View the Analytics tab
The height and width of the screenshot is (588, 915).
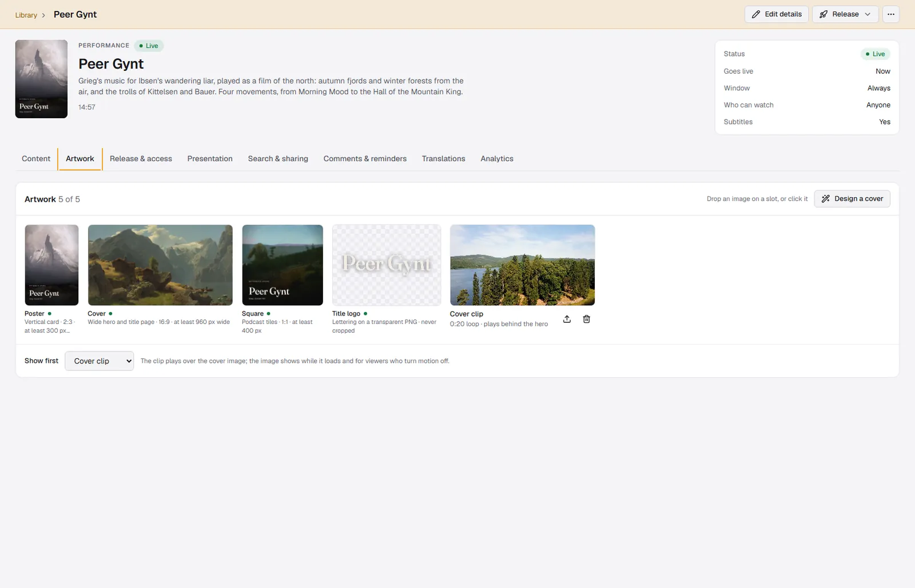click(x=496, y=159)
